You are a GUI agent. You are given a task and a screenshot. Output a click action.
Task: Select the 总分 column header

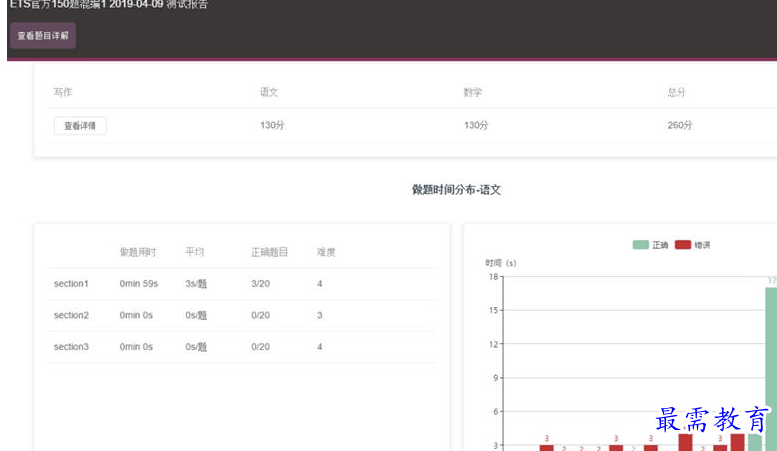(x=676, y=92)
